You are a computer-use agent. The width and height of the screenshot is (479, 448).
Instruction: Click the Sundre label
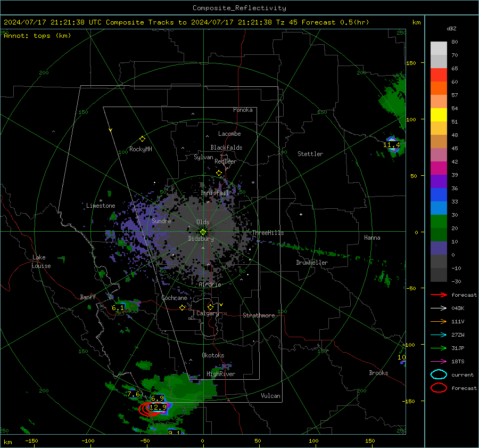pos(161,221)
